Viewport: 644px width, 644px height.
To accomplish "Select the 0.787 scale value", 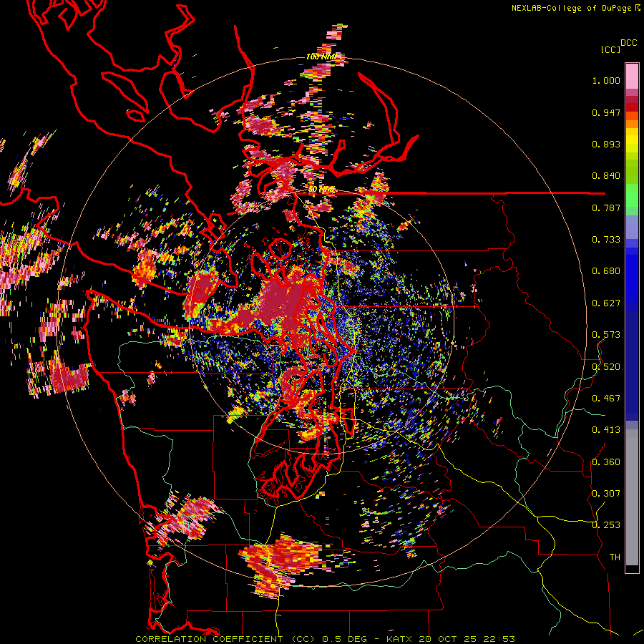I will [x=606, y=208].
